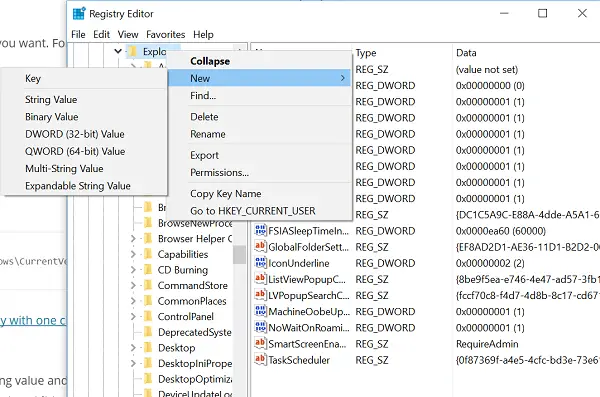Image resolution: width=600 pixels, height=397 pixels.
Task: Click the MachineOobeUp DWORD value icon
Action: (260, 311)
